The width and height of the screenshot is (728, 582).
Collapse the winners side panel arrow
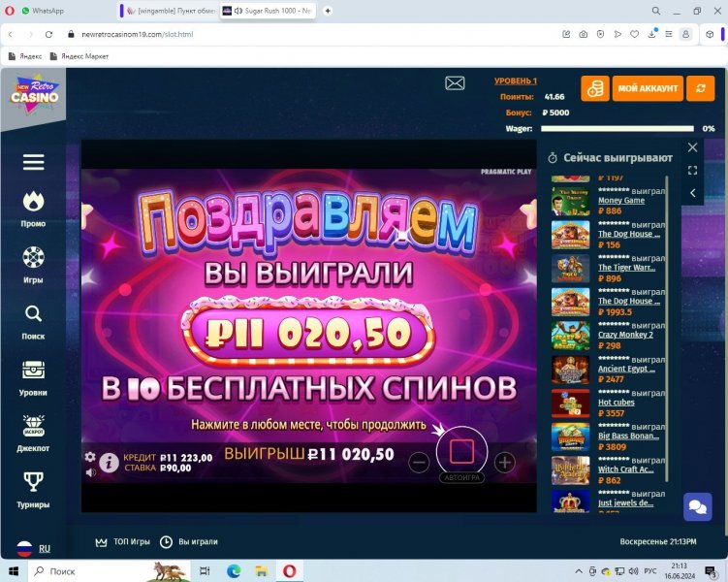pos(692,193)
